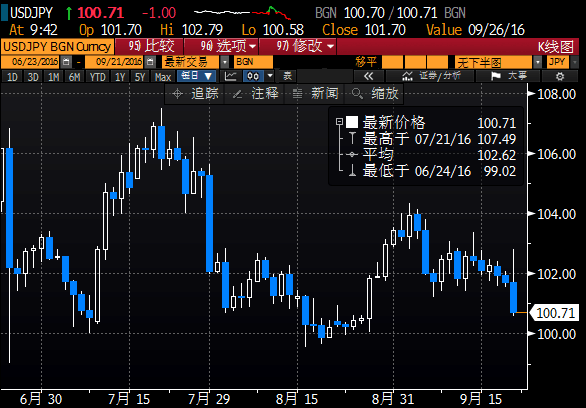Click the end date field 09/21/2016
This screenshot has height=408, width=586.
pyautogui.click(x=114, y=62)
